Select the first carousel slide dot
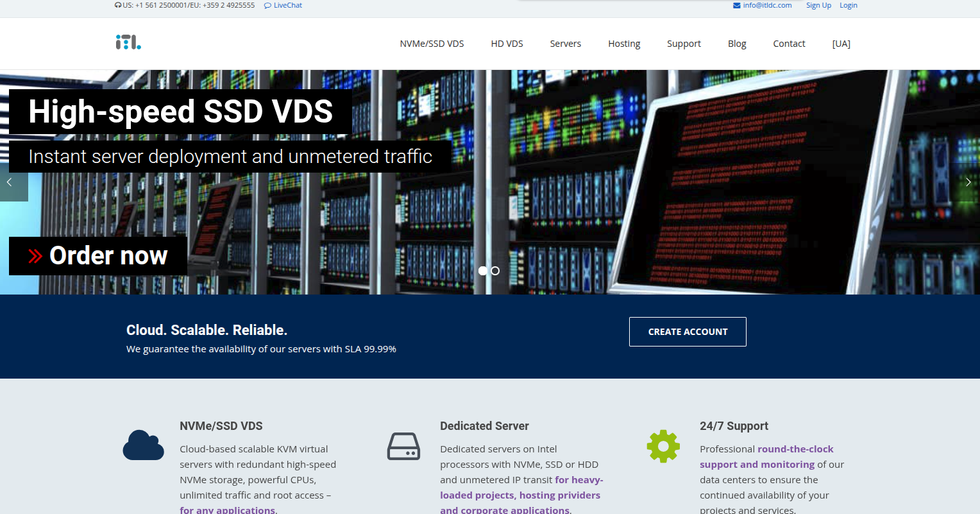Screen dimensions: 980x514 483,271
